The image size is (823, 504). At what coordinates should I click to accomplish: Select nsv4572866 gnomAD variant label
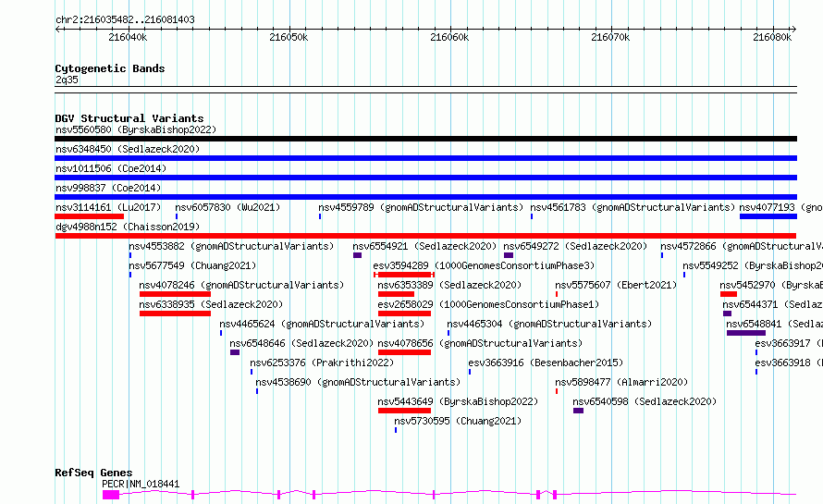[x=742, y=246]
